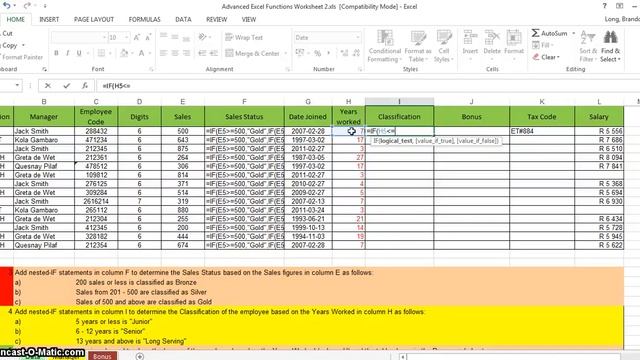Click Format Painter
Viewport: 640px width, 360px height.
click(22, 57)
